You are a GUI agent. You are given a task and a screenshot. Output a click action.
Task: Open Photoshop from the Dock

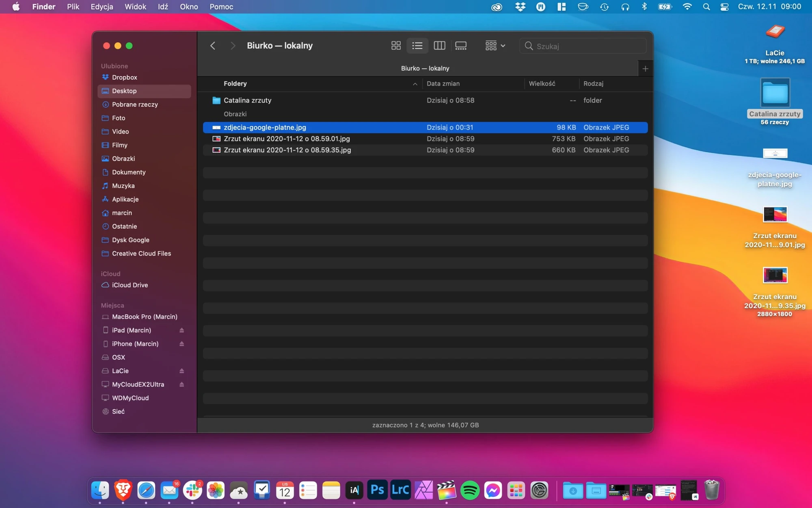[377, 491]
